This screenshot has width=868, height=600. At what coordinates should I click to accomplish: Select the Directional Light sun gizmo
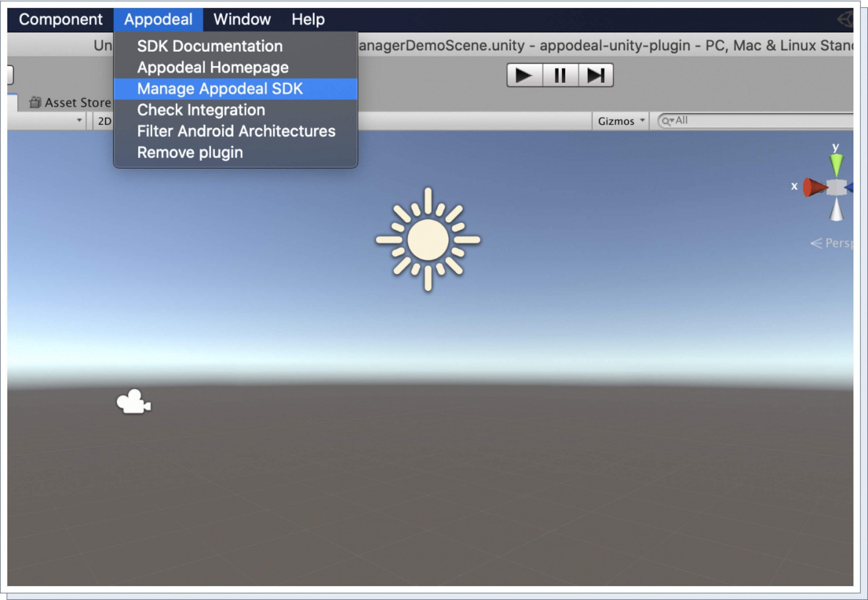pyautogui.click(x=428, y=239)
